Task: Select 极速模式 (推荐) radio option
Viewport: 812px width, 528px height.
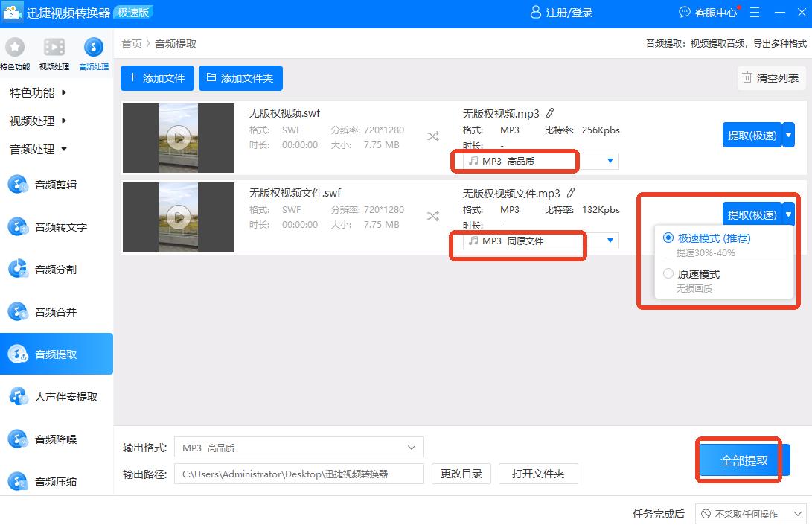Action: [x=668, y=238]
